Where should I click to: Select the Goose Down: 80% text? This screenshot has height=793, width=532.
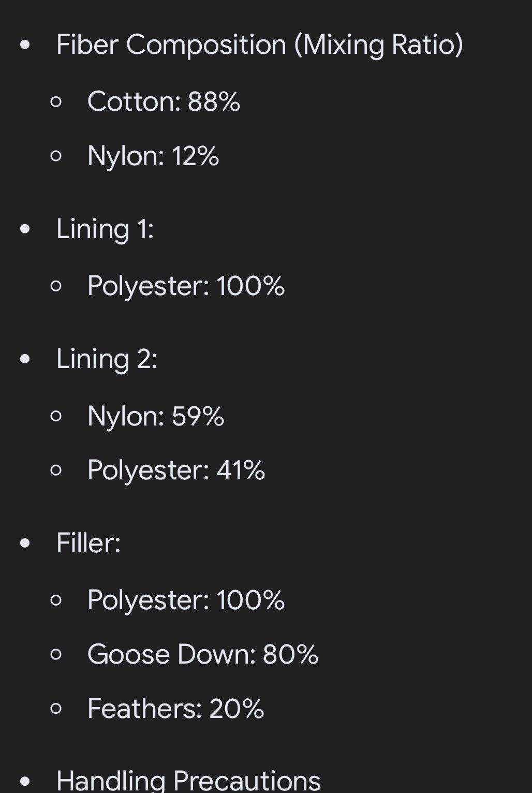(203, 654)
